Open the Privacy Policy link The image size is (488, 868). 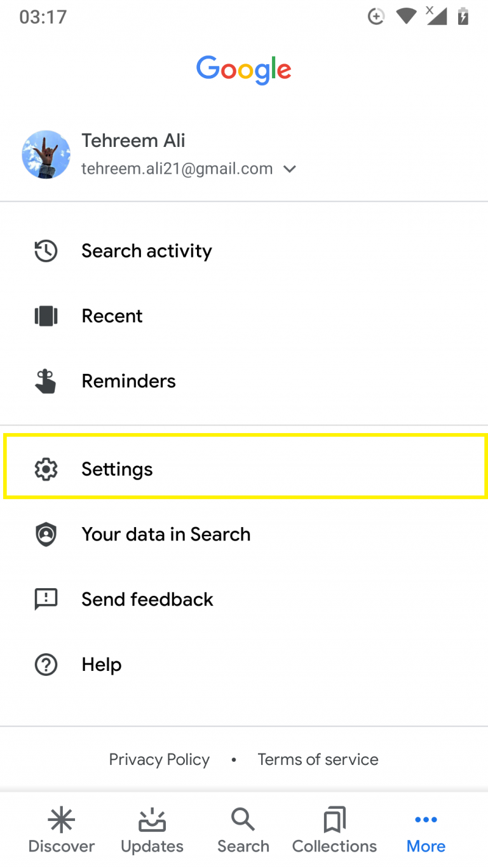click(159, 759)
